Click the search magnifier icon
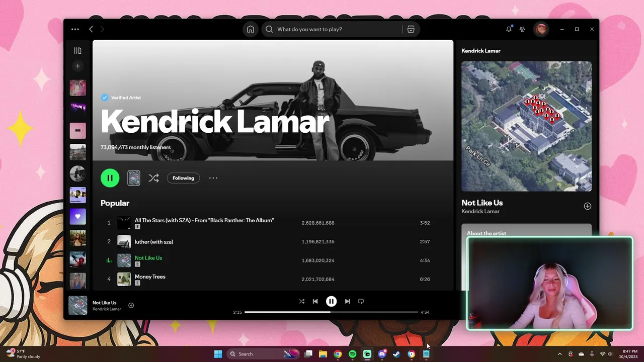Viewport: 644px width, 362px height. pyautogui.click(x=269, y=29)
